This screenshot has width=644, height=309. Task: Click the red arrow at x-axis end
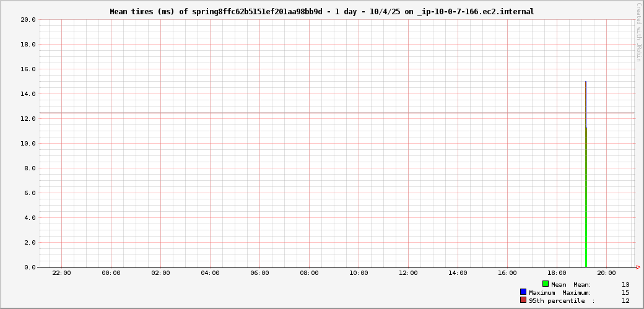638,268
